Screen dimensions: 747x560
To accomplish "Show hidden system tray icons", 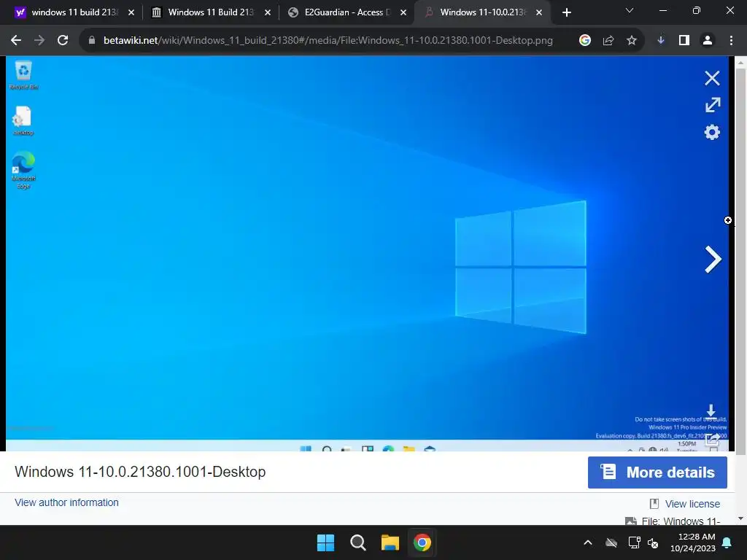I will pyautogui.click(x=588, y=542).
